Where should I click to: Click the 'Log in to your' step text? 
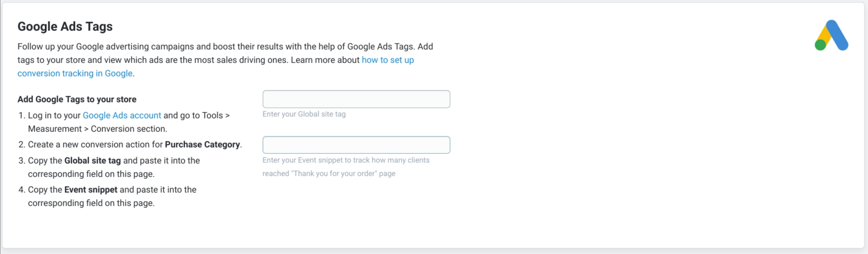pos(54,115)
